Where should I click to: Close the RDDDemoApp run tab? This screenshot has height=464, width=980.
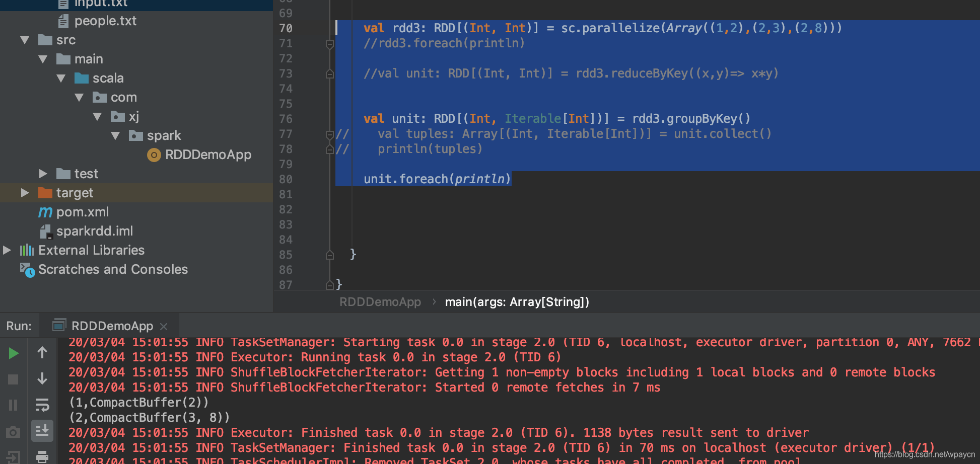point(164,326)
